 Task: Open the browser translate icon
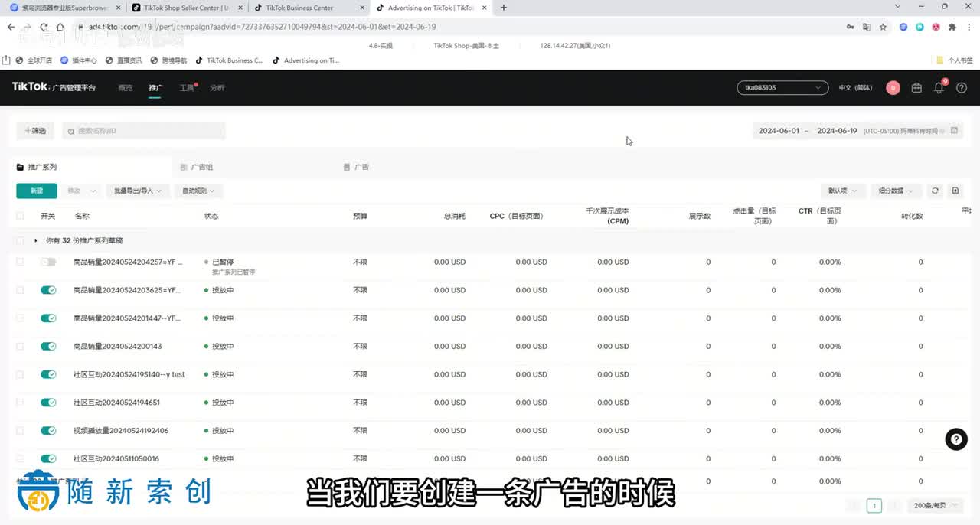[867, 27]
